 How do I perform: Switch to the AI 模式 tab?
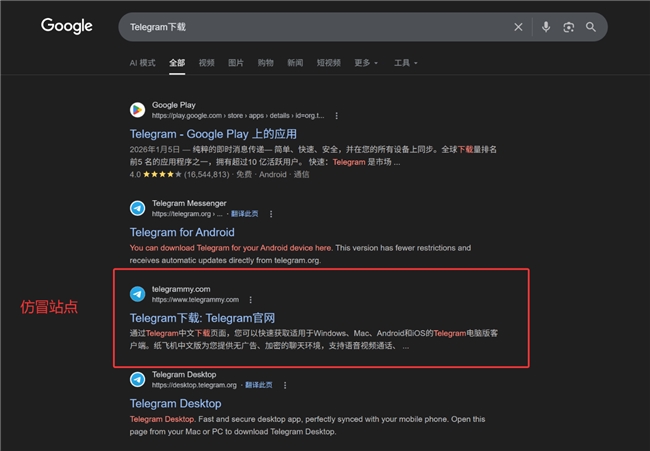point(142,63)
